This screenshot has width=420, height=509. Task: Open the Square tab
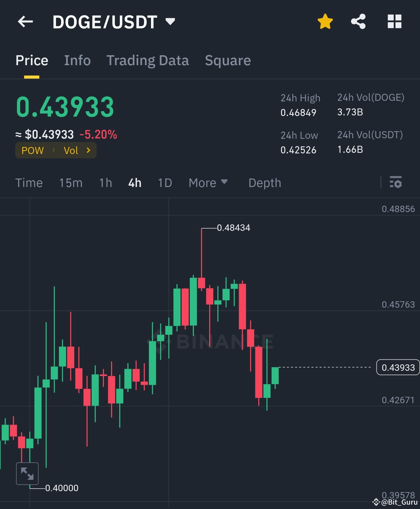[228, 60]
